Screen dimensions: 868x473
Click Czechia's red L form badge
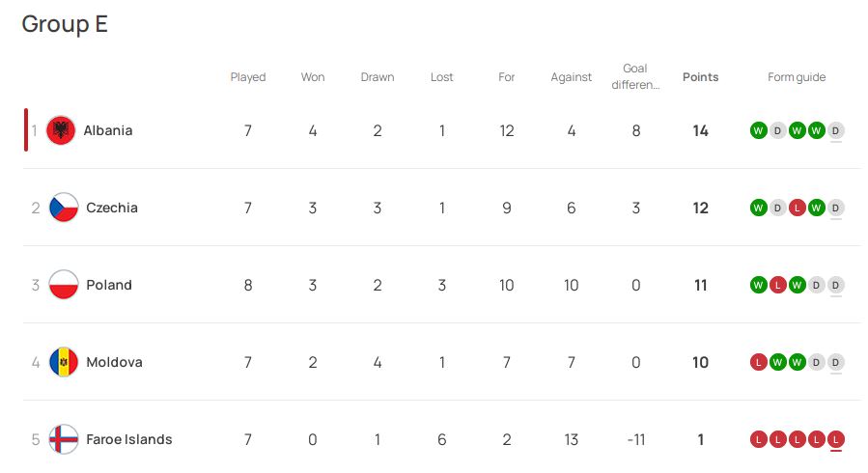[798, 208]
